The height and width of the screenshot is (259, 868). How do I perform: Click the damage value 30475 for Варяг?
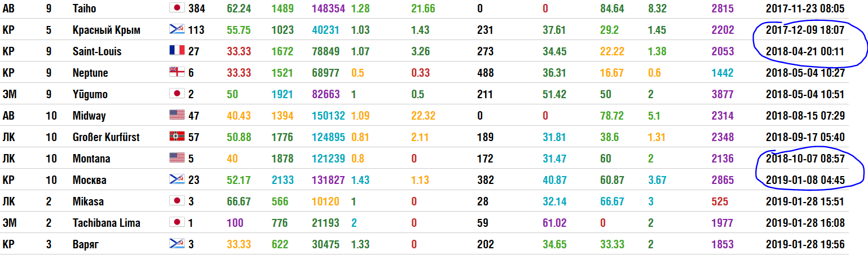(x=325, y=244)
